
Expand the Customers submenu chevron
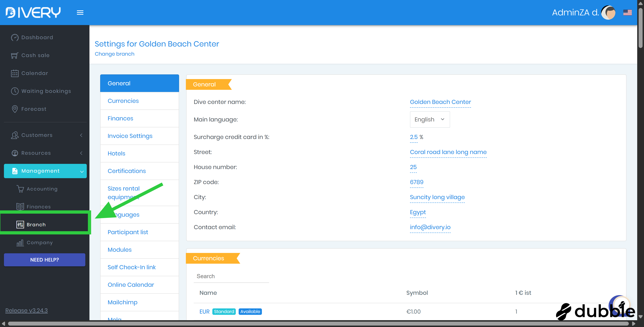click(81, 135)
